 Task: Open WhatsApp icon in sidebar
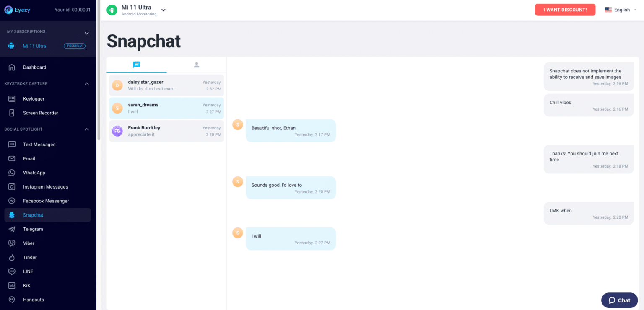pyautogui.click(x=12, y=173)
